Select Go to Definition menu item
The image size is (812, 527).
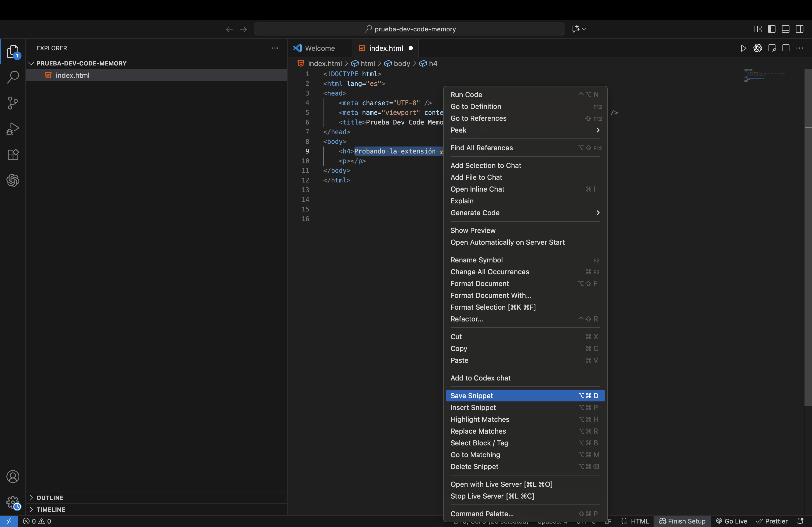click(x=525, y=107)
